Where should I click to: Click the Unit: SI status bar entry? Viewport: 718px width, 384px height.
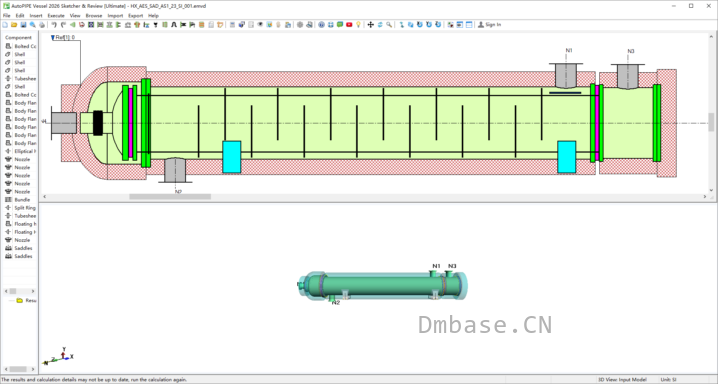point(668,380)
